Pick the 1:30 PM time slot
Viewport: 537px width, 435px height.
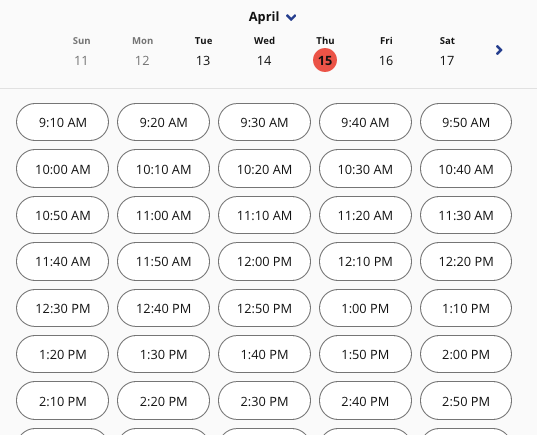tap(163, 354)
